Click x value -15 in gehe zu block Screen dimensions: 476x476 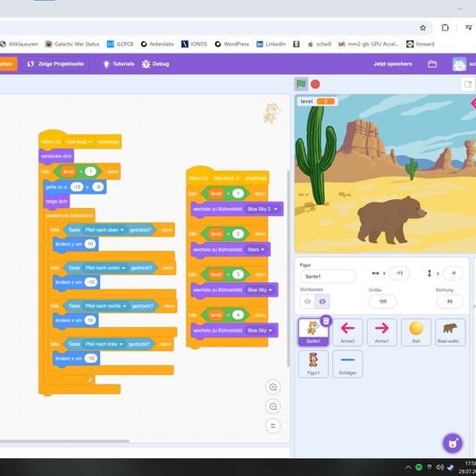coord(77,187)
